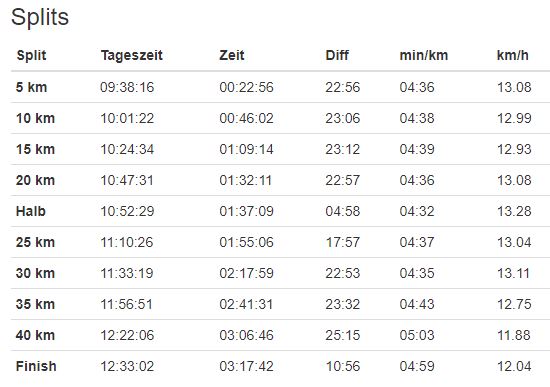
Task: Click the Finish time 03:17:42
Action: 246,366
